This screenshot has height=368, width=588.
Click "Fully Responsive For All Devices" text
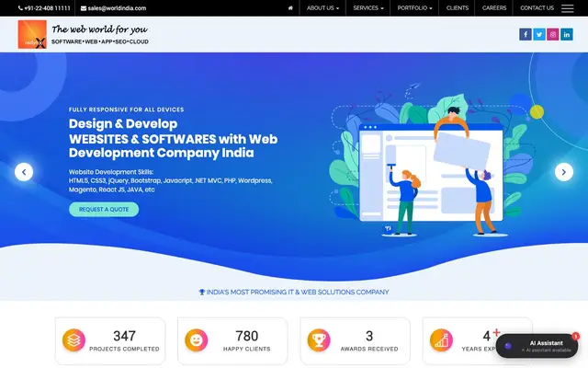(127, 109)
